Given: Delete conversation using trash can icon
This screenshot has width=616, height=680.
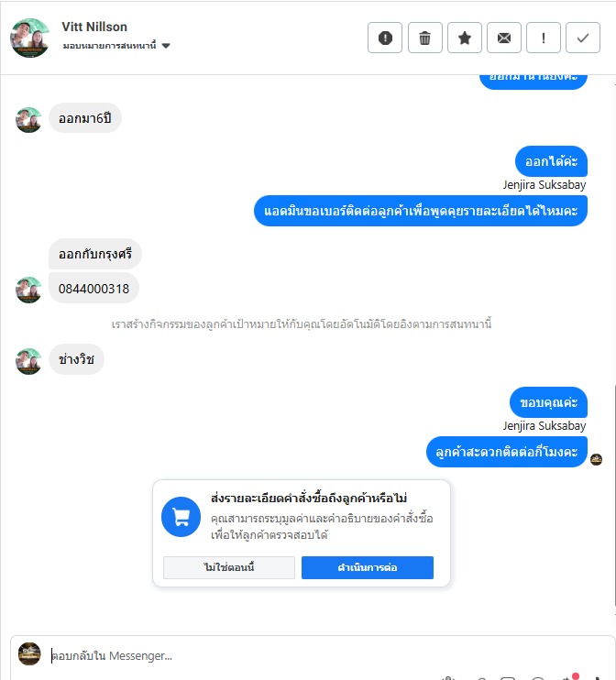Looking at the screenshot, I should pyautogui.click(x=424, y=38).
